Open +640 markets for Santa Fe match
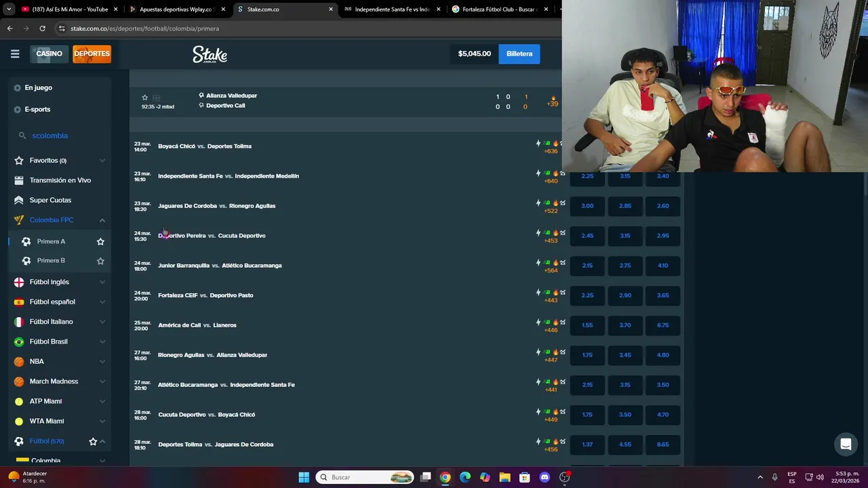Screen dimensions: 868x488 pos(551,181)
